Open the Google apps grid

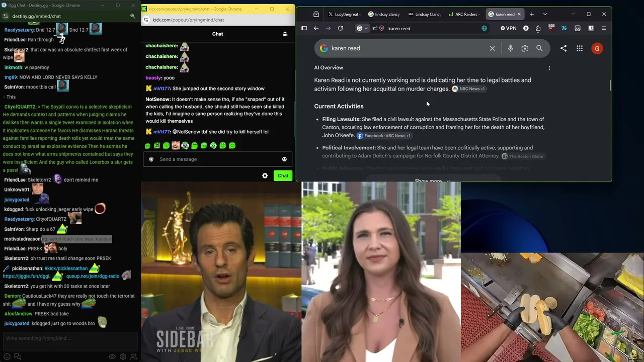580,48
